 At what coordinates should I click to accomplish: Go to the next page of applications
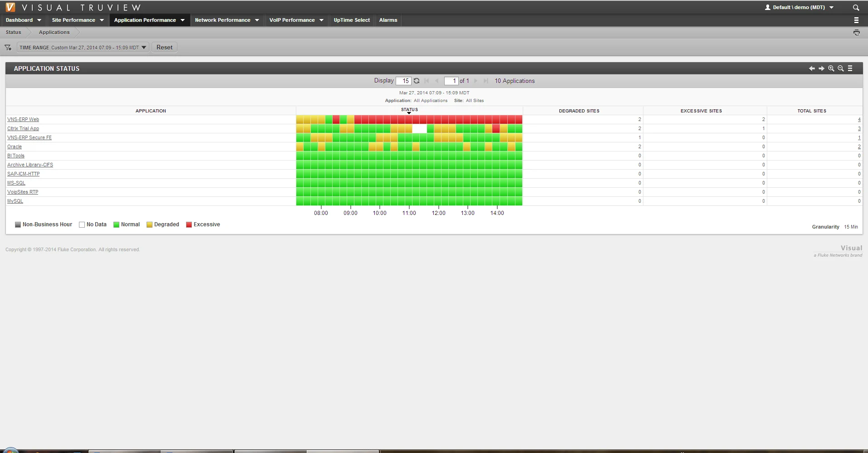tap(476, 81)
